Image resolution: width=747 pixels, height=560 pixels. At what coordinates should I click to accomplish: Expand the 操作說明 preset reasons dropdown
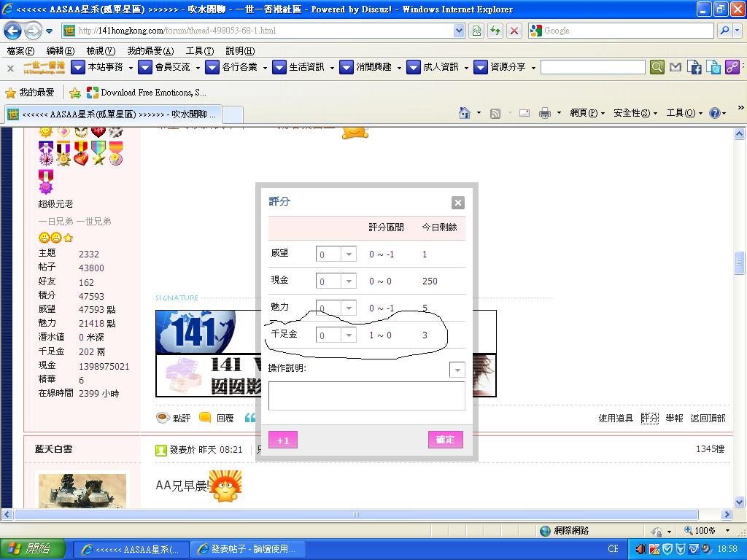click(x=457, y=370)
